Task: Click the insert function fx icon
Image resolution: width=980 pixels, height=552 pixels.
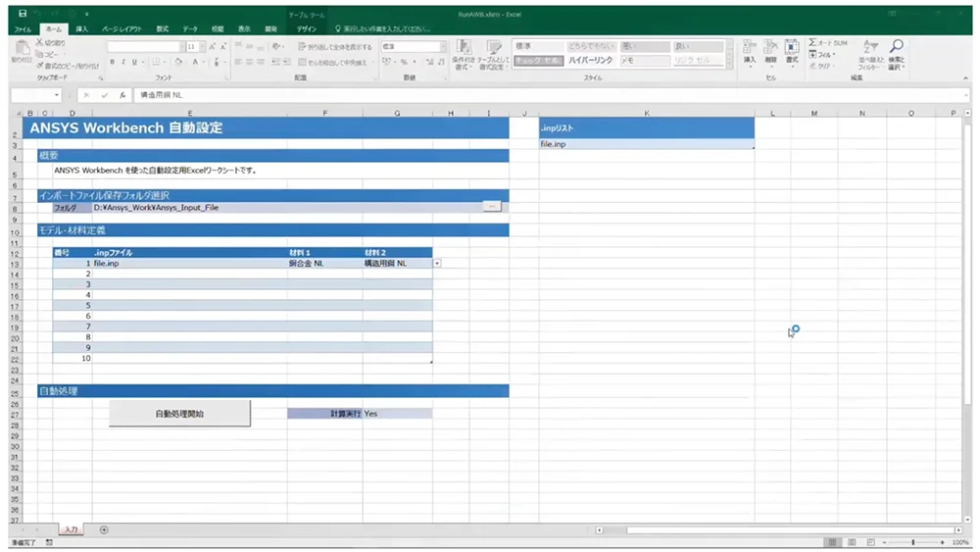Action: 122,95
